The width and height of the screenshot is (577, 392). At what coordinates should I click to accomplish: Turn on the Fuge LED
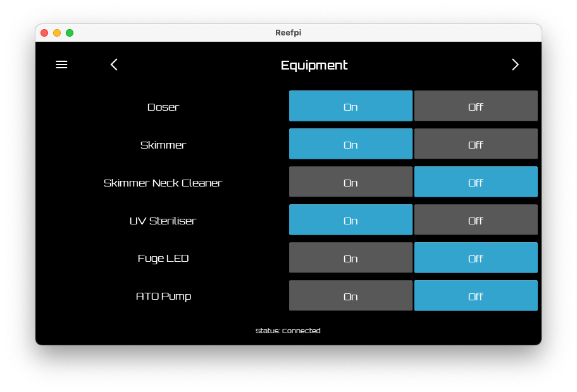click(351, 257)
